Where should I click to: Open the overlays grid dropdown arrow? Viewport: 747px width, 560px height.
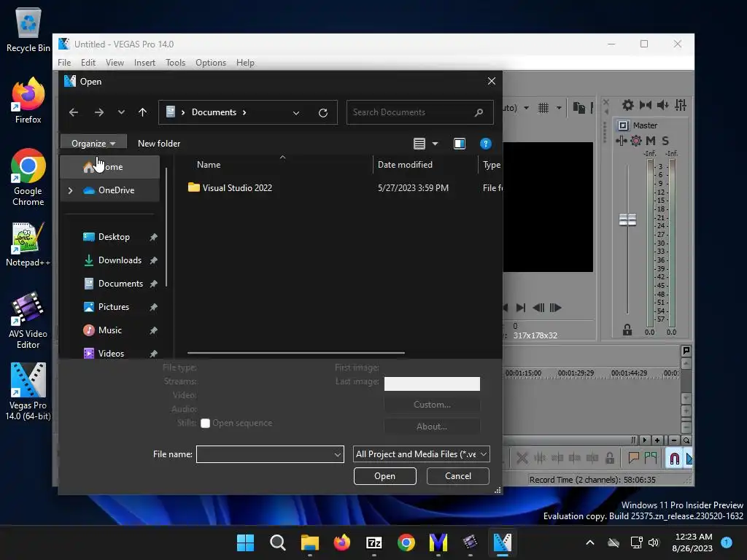559,108
